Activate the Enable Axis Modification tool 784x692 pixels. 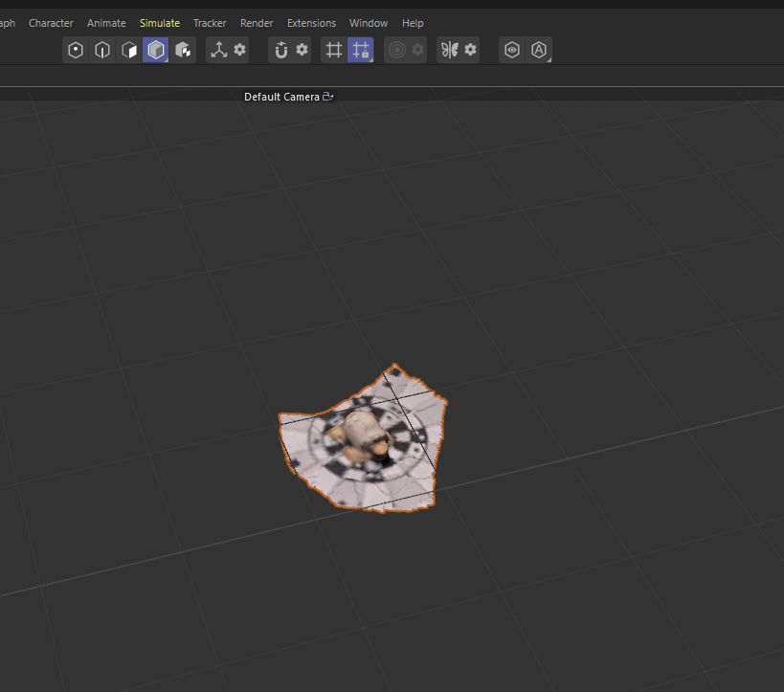(x=219, y=50)
